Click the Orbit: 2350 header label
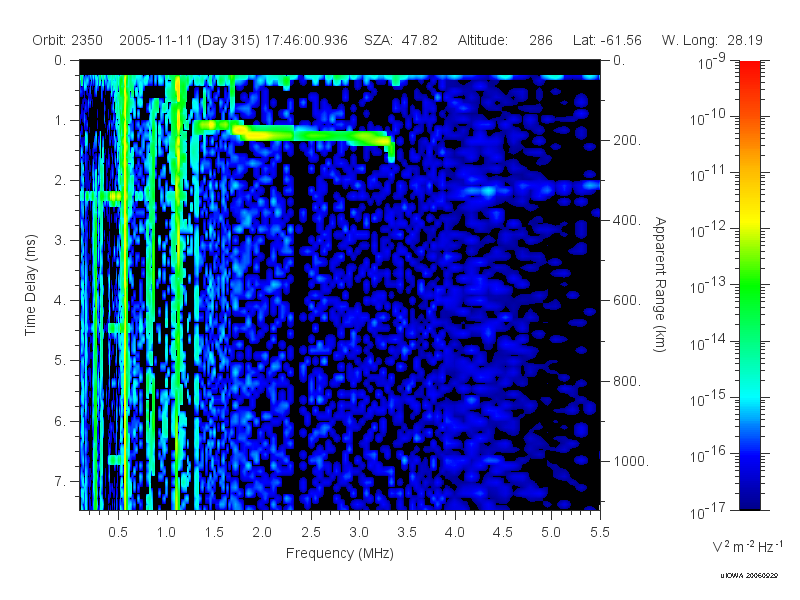Image resolution: width=800 pixels, height=600 pixels. point(67,40)
